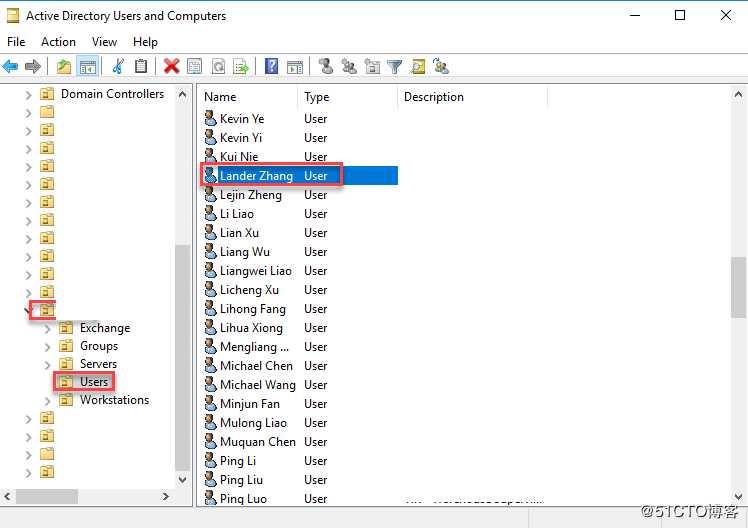Click Add to group toolbar icon
Viewport: 748px width, 528px height.
[x=441, y=66]
